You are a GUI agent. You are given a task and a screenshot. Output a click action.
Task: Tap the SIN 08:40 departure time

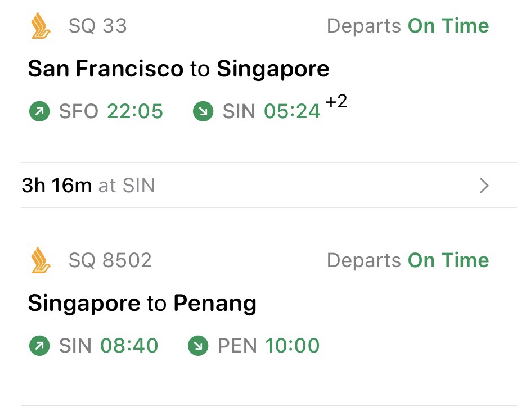point(129,346)
